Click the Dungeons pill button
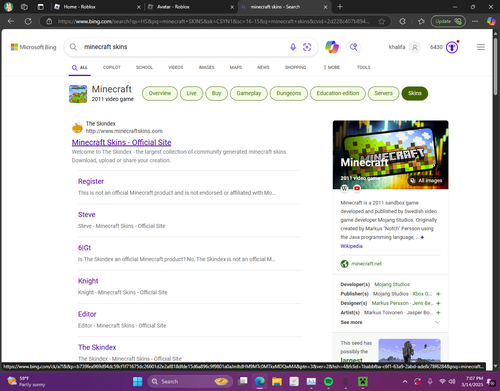 point(289,93)
